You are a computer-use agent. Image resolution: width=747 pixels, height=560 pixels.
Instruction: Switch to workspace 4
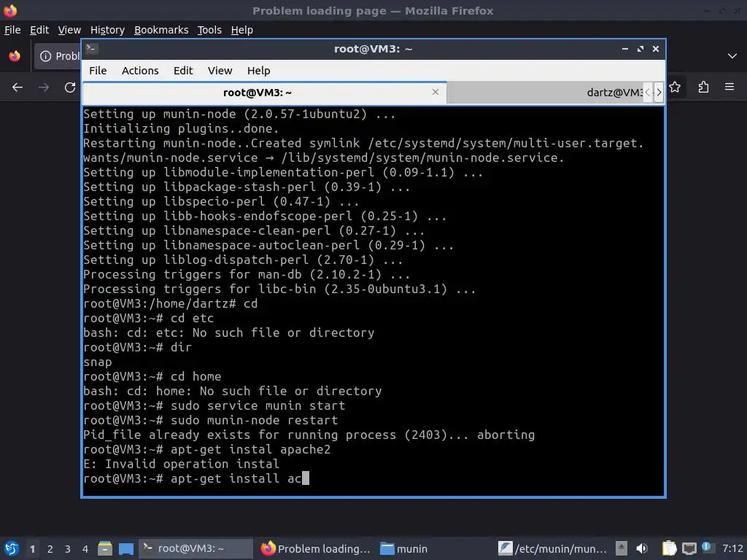[85, 549]
